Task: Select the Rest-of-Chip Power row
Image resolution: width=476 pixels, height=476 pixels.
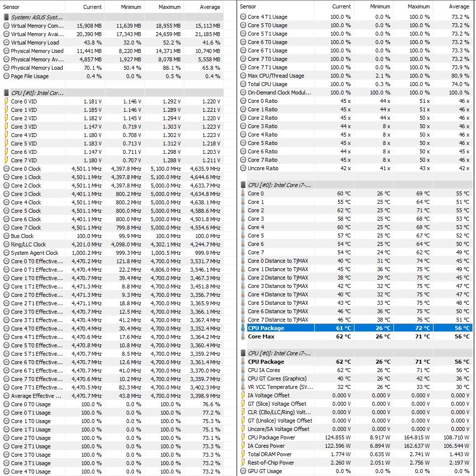Action: [355, 462]
